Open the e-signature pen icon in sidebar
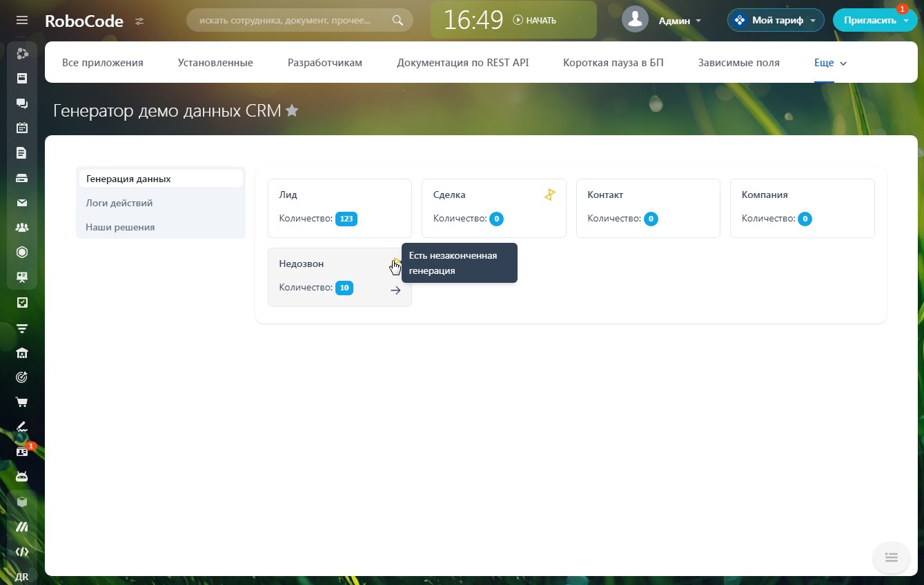924x585 pixels. click(x=22, y=427)
